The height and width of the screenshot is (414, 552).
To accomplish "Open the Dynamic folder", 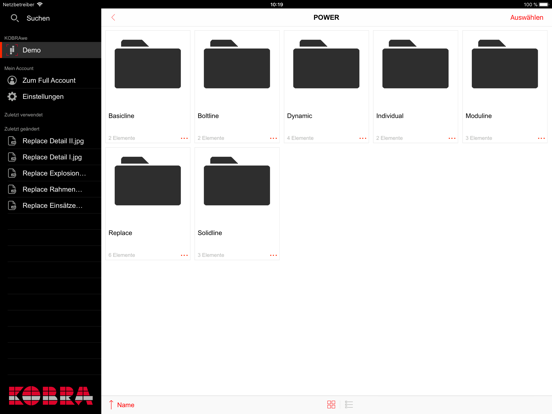I will pyautogui.click(x=326, y=87).
